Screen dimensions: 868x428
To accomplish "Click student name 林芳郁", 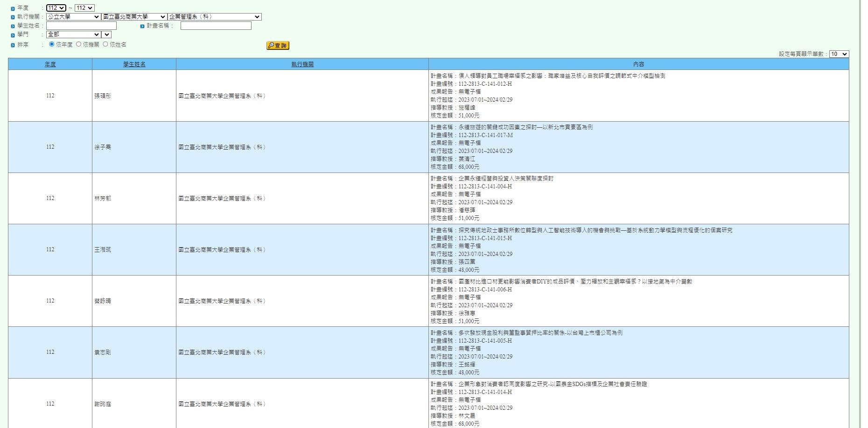I will click(103, 198).
